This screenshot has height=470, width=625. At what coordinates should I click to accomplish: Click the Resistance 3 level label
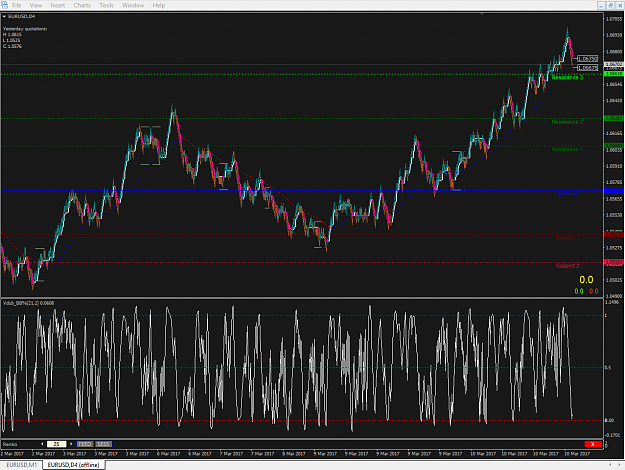point(567,77)
